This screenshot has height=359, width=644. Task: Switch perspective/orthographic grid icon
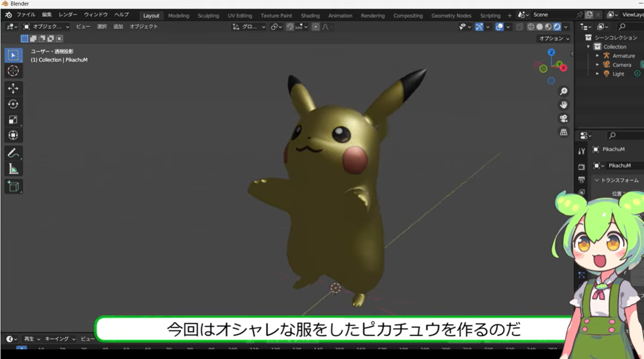(564, 132)
